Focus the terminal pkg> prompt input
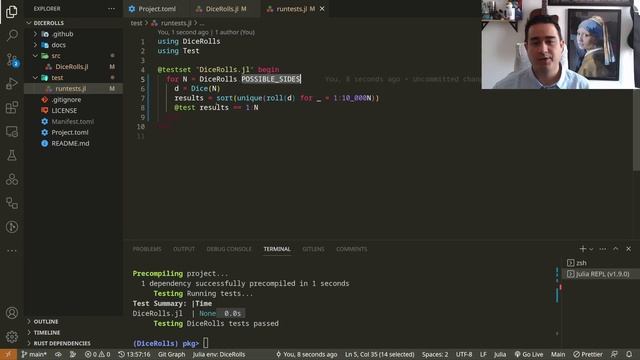Screen dimensions: 640x360 205,343
